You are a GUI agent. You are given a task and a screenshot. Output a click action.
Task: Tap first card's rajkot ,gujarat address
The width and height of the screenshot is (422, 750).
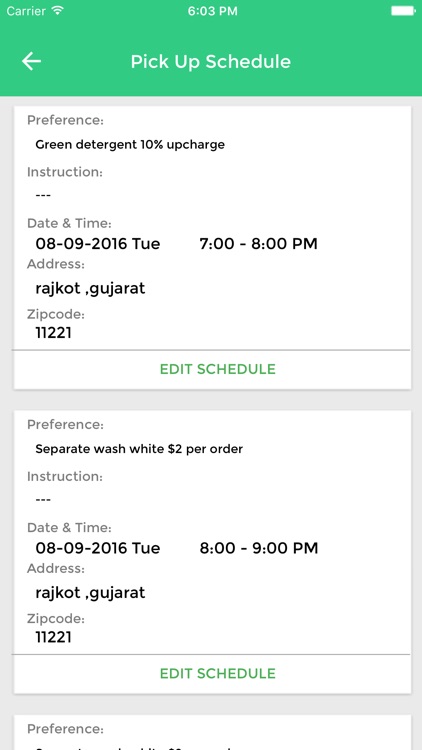click(x=90, y=288)
